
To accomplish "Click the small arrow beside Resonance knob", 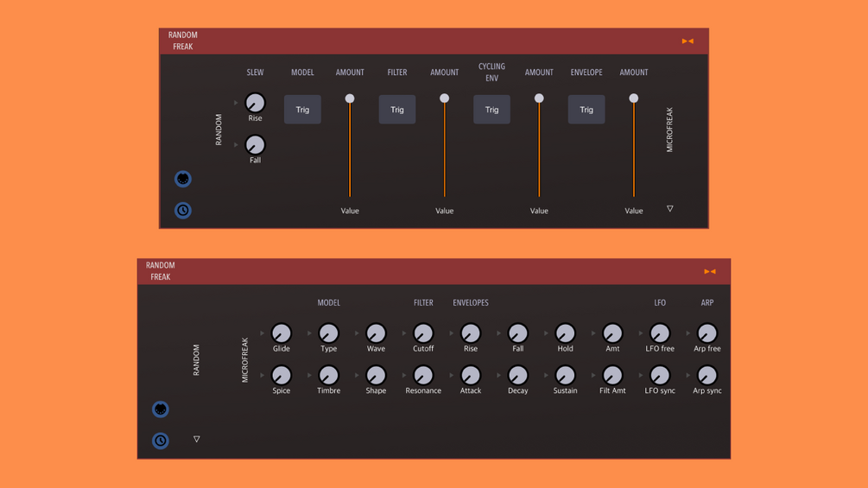I will click(x=404, y=375).
